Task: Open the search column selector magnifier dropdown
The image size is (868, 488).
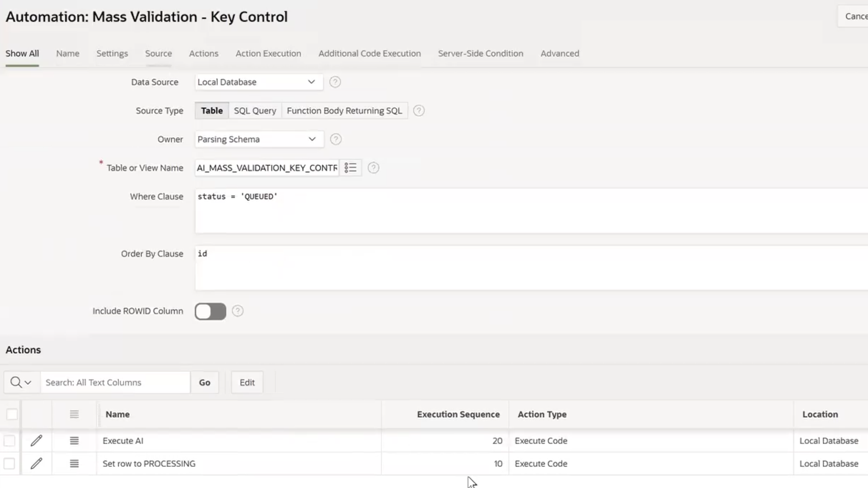Action: [21, 382]
